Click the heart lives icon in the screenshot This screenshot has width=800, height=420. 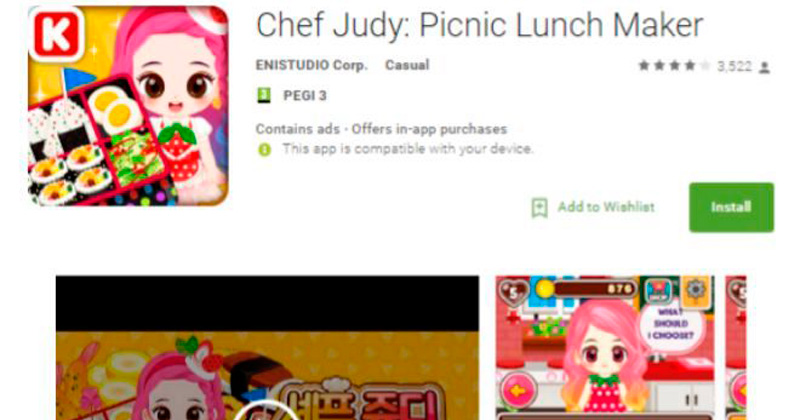click(x=514, y=292)
